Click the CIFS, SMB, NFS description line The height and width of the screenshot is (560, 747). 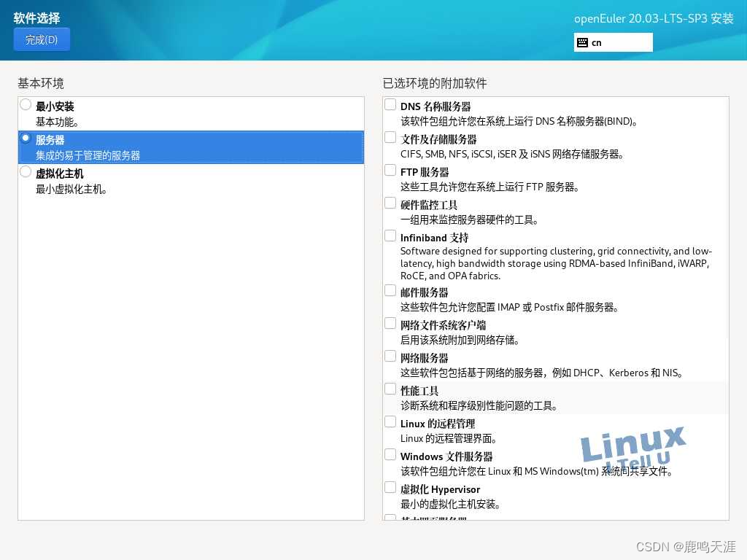(x=512, y=154)
